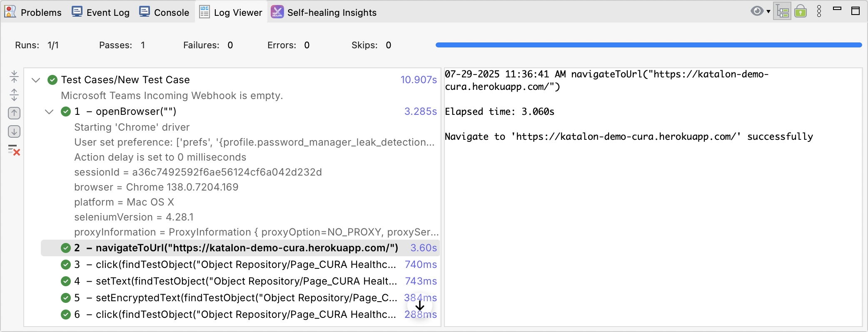Minimize the log panel
868x332 pixels.
(x=837, y=8)
